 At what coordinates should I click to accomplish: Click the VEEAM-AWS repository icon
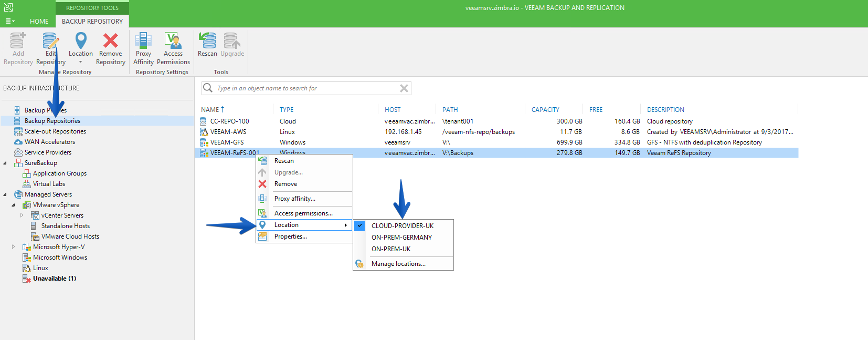[204, 132]
